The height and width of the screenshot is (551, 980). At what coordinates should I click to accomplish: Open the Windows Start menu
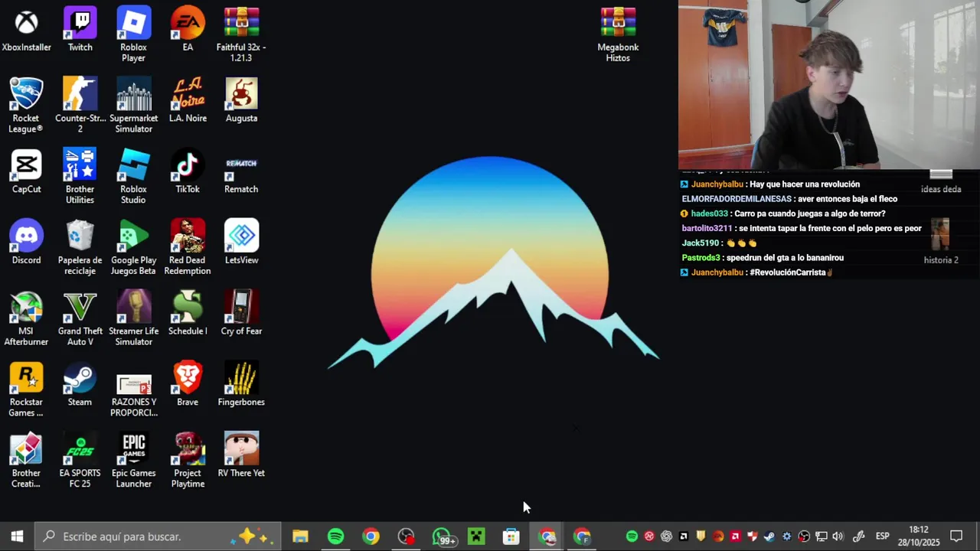pyautogui.click(x=18, y=536)
